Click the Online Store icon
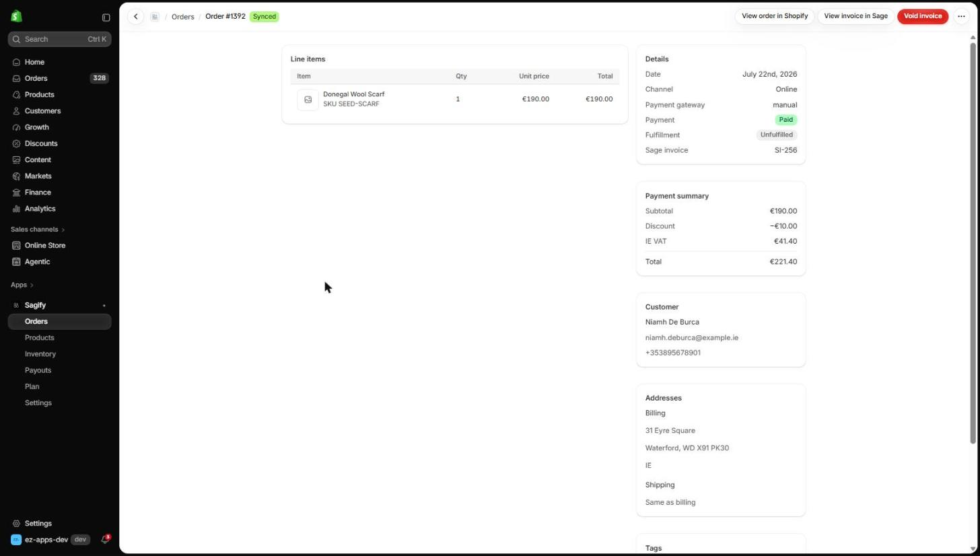Image resolution: width=980 pixels, height=556 pixels. (x=17, y=246)
